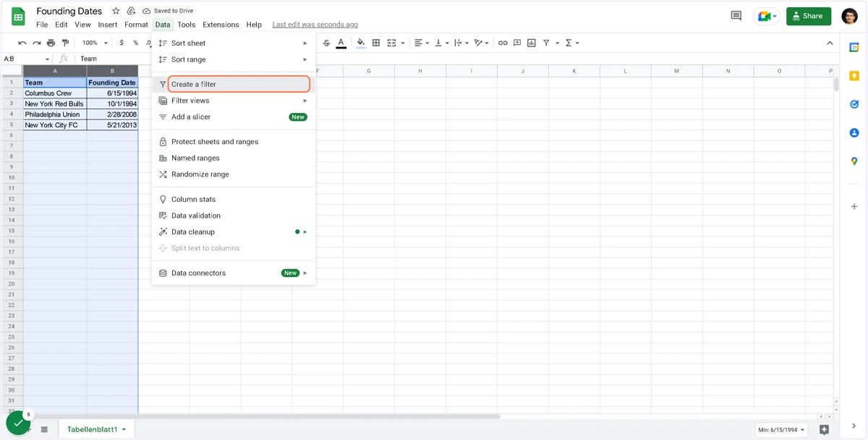Click the Get add-ons plus icon
The image size is (868, 440).
click(x=854, y=207)
